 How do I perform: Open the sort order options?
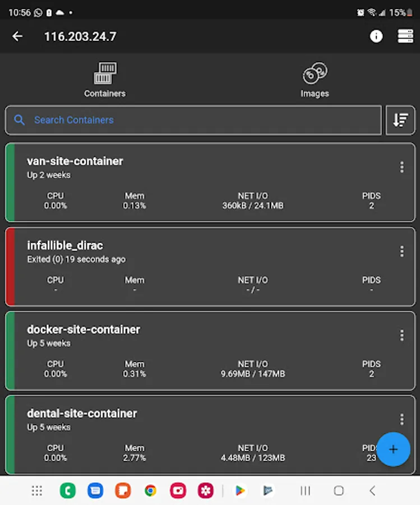click(x=400, y=120)
